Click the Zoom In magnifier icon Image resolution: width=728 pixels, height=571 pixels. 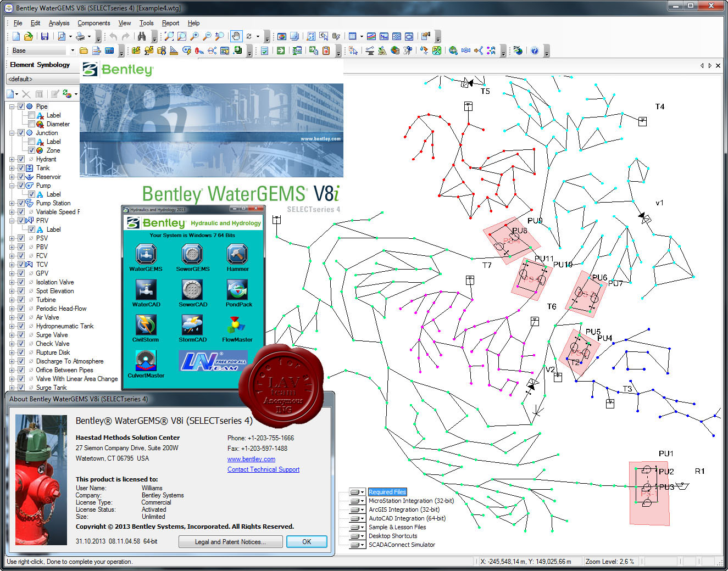194,36
